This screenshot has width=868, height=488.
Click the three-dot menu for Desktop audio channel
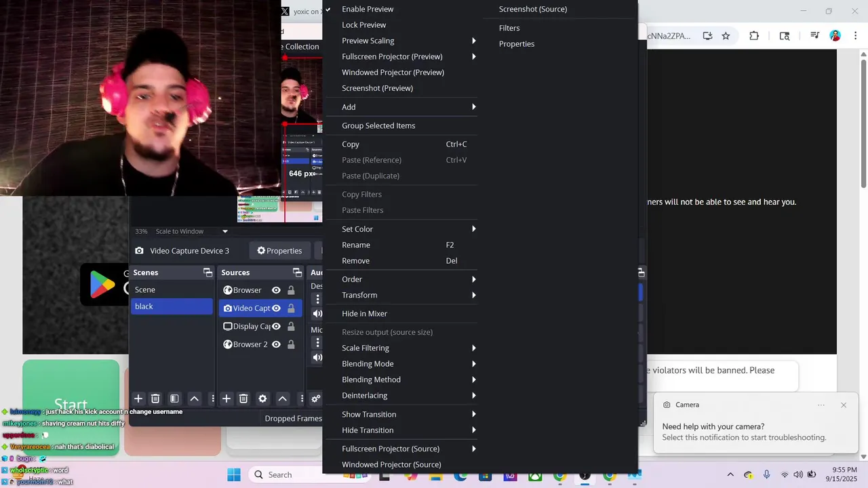click(317, 298)
